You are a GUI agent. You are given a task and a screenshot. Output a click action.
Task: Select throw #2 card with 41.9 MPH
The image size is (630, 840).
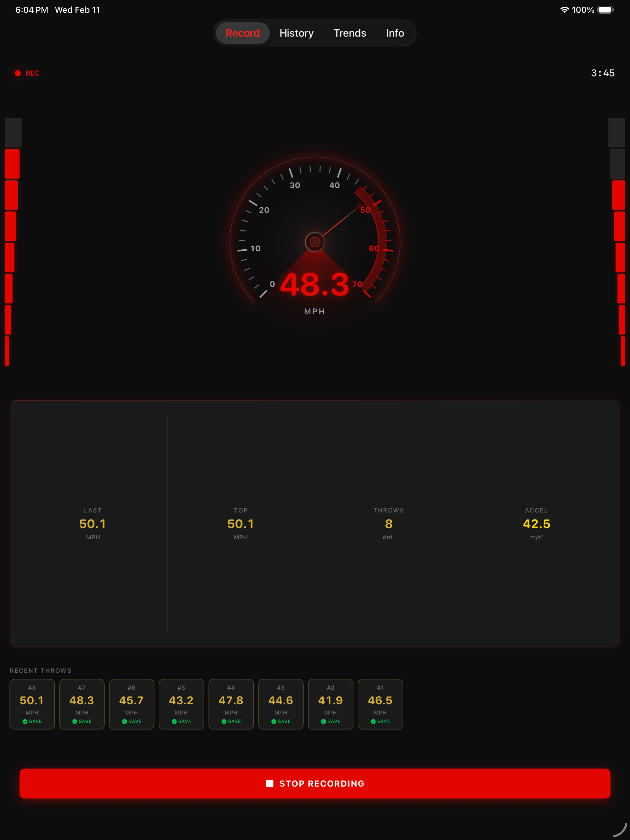(330, 704)
